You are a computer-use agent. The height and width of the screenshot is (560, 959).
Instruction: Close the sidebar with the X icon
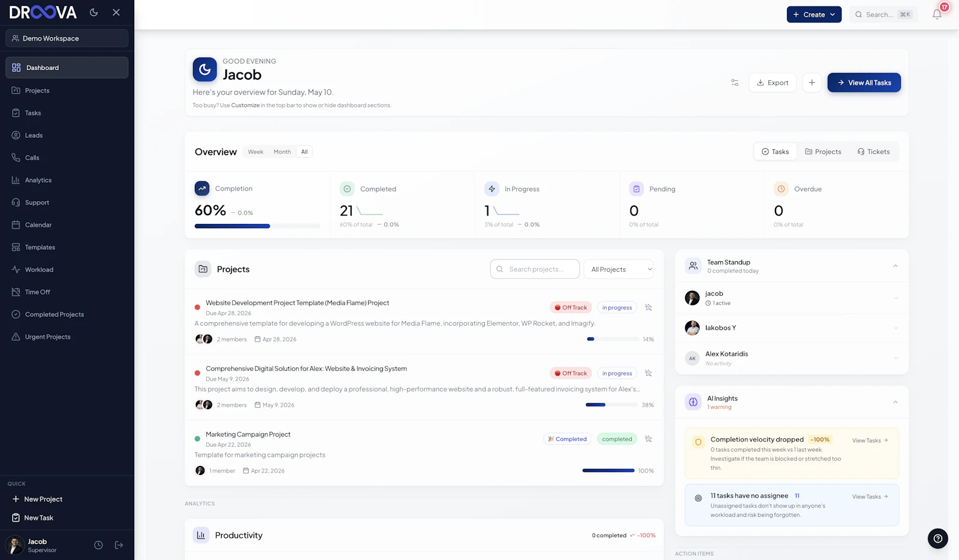[116, 12]
